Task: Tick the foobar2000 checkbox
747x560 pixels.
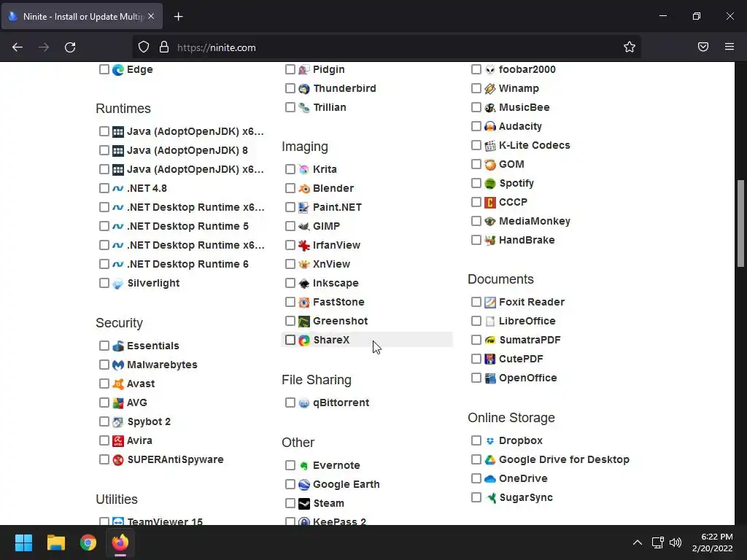Action: (476, 69)
